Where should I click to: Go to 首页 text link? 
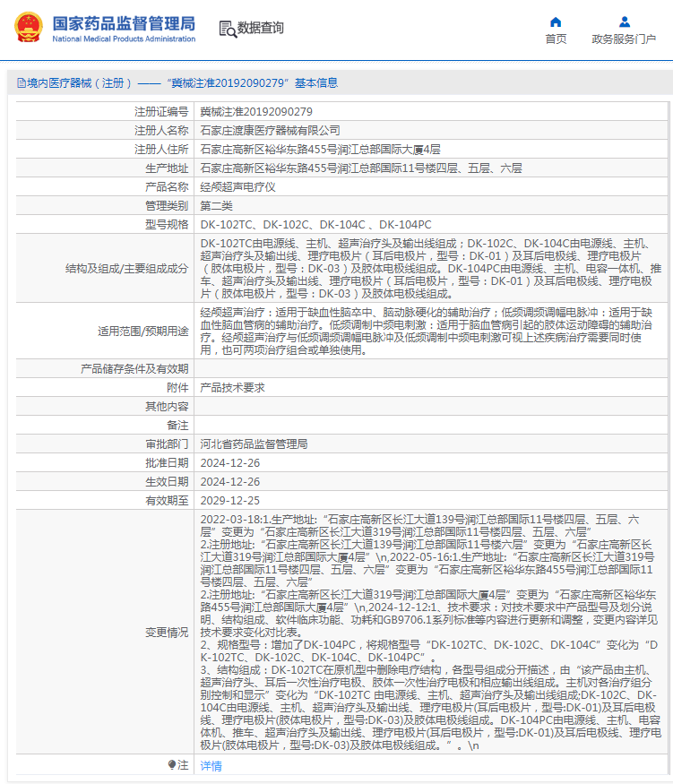pos(556,39)
